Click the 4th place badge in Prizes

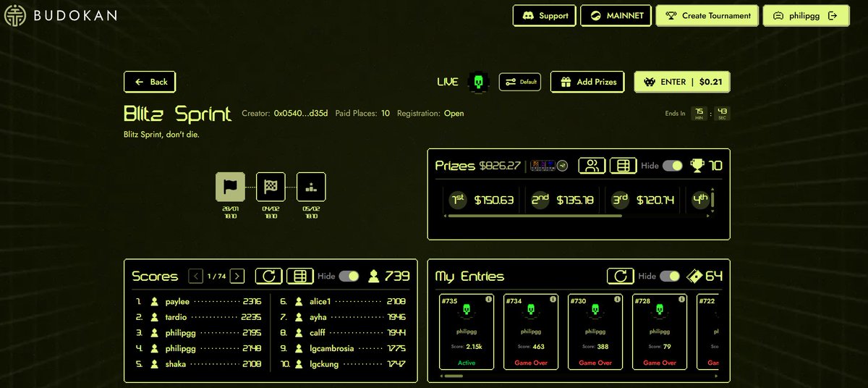click(699, 200)
